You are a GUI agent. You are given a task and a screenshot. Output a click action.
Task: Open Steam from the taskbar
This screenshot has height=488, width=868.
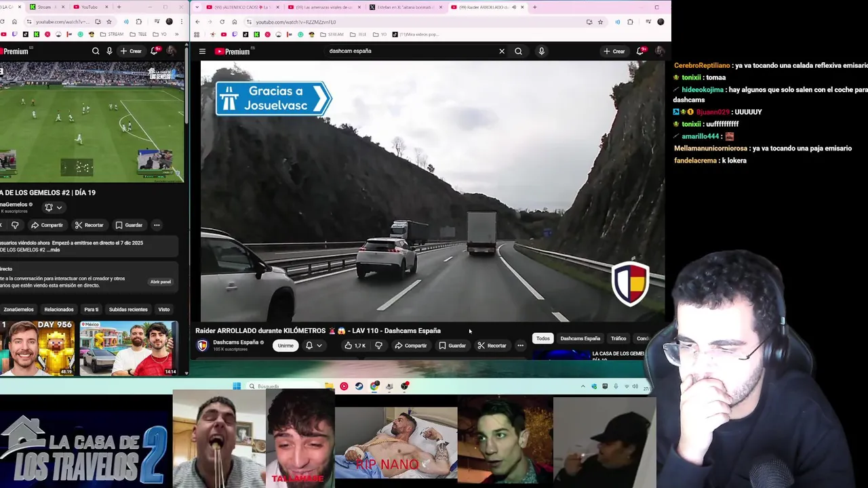pyautogui.click(x=359, y=386)
